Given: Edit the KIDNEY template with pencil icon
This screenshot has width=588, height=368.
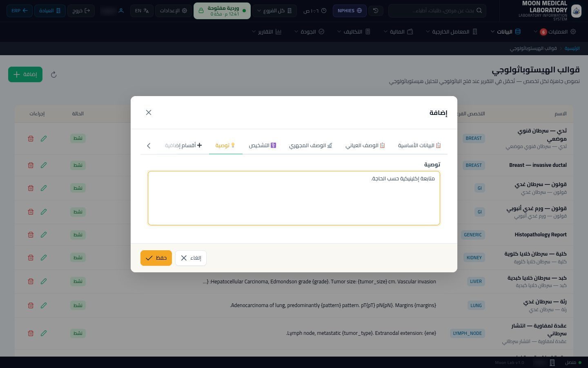Looking at the screenshot, I should click(44, 258).
